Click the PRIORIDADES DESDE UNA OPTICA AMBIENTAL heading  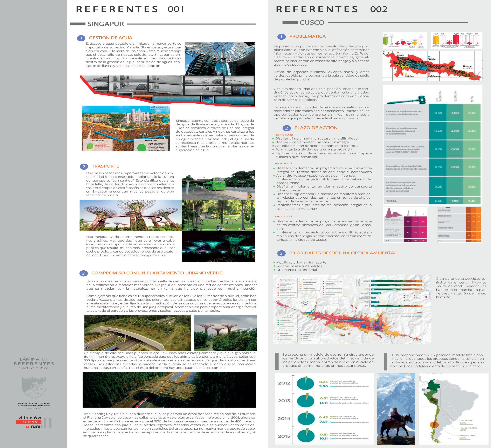343,253
